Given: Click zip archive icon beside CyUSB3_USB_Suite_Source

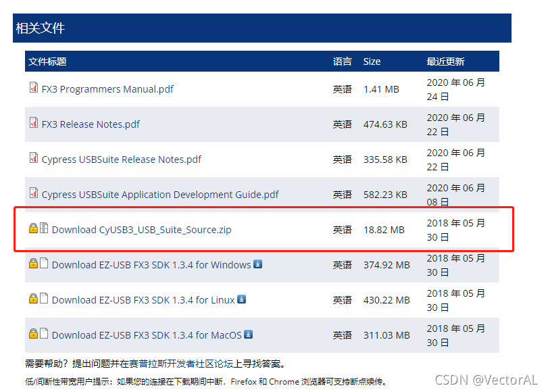Looking at the screenshot, I should (44, 228).
